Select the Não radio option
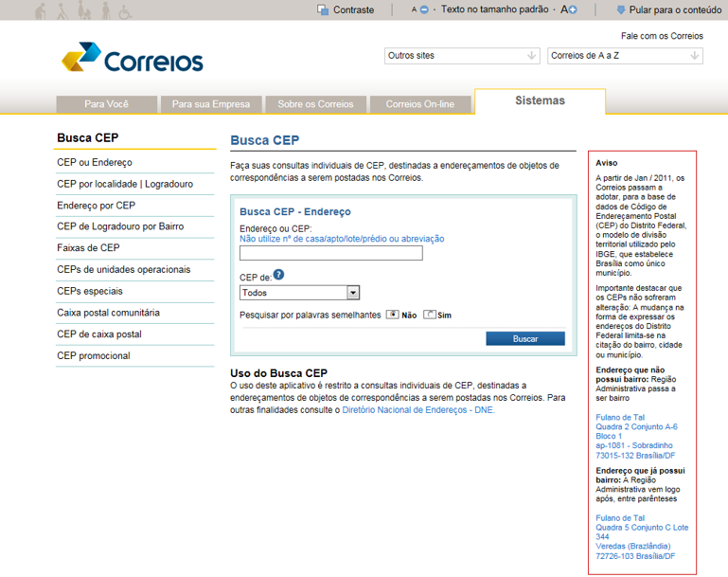 point(392,315)
